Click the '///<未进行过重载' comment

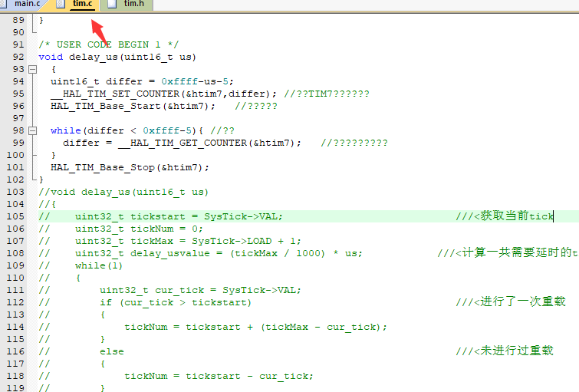(x=505, y=351)
